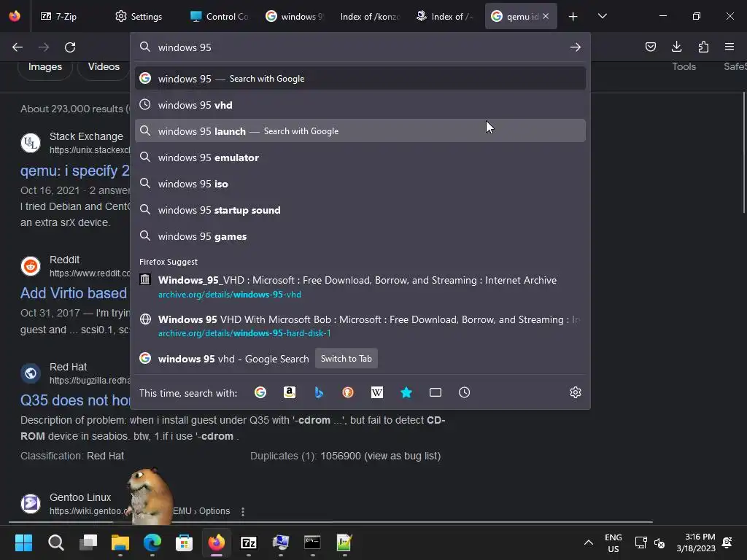The image size is (747, 560).
Task: Select 'windows 95 startup sound' suggestion
Action: (x=360, y=210)
